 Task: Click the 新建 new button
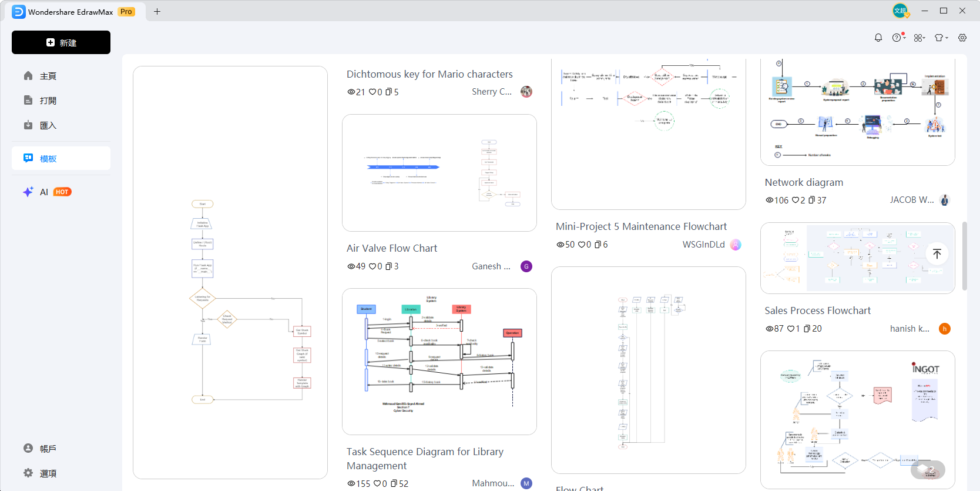[x=61, y=42]
